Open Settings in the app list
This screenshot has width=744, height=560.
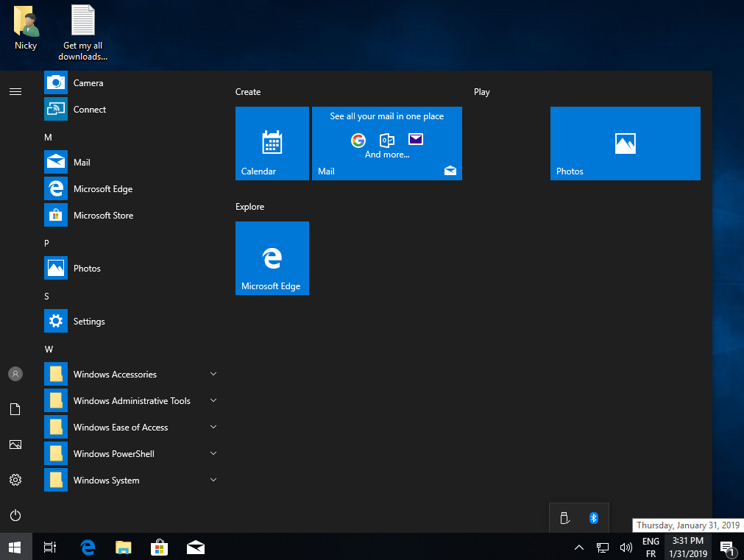coord(132,322)
